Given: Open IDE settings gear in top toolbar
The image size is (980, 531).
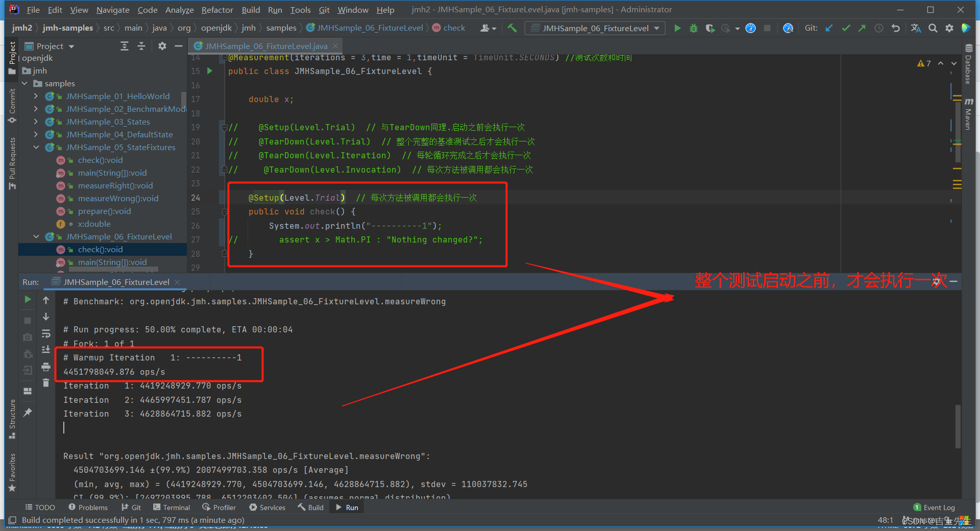Looking at the screenshot, I should 949,28.
